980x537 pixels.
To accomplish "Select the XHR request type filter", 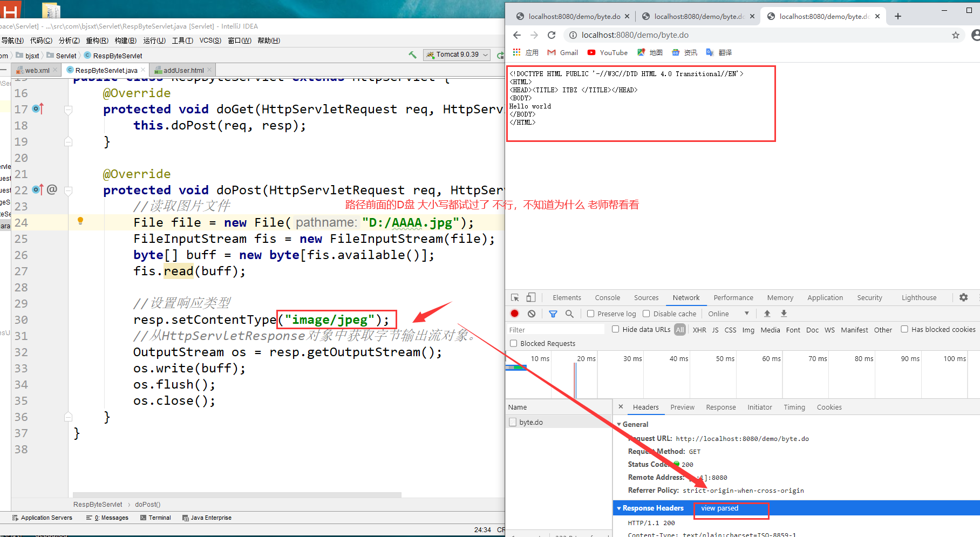I will (699, 330).
